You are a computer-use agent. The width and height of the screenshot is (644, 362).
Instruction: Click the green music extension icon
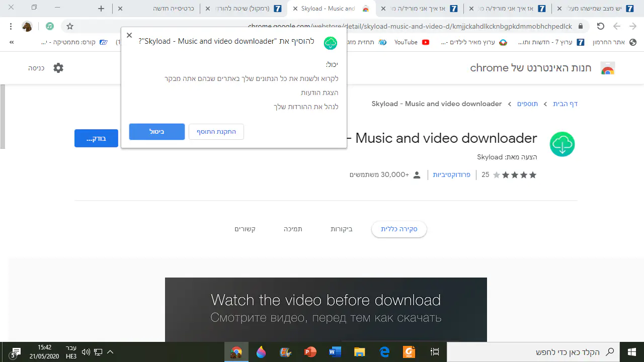[x=49, y=26]
